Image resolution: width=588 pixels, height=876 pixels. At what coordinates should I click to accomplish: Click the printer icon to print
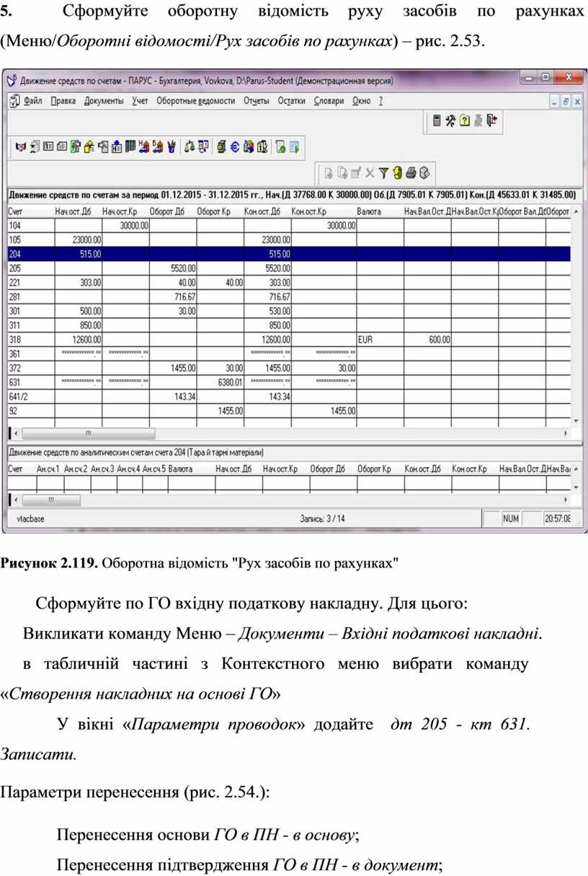point(411,172)
